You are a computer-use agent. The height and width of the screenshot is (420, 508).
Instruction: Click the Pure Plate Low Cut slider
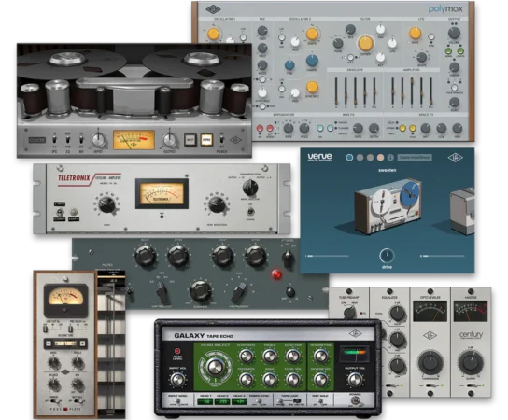(52, 329)
